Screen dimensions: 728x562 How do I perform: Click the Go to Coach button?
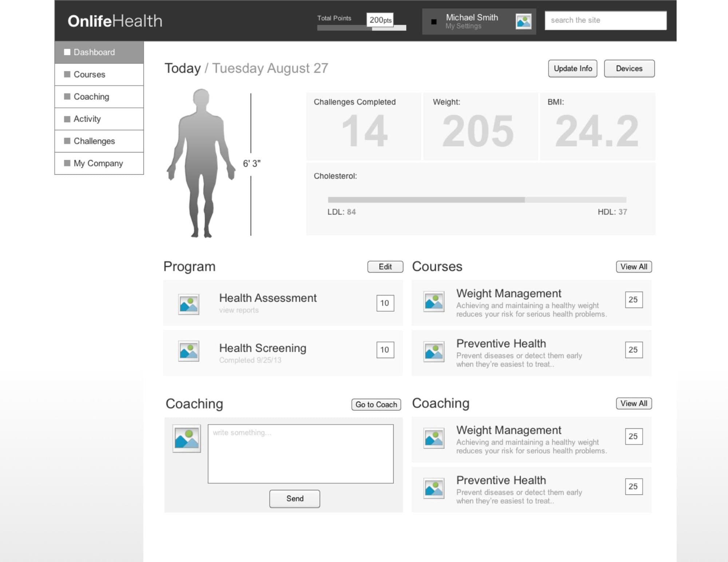coord(376,404)
